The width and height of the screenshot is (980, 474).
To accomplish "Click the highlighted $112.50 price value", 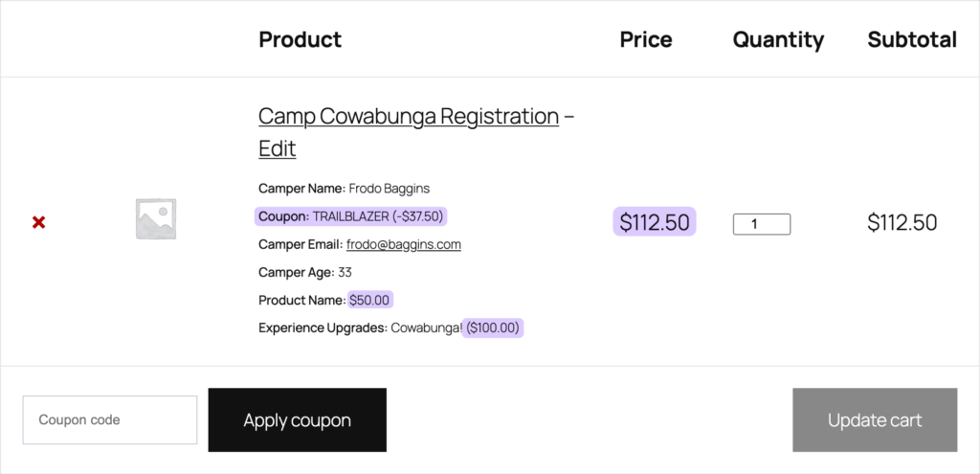I will coord(655,222).
